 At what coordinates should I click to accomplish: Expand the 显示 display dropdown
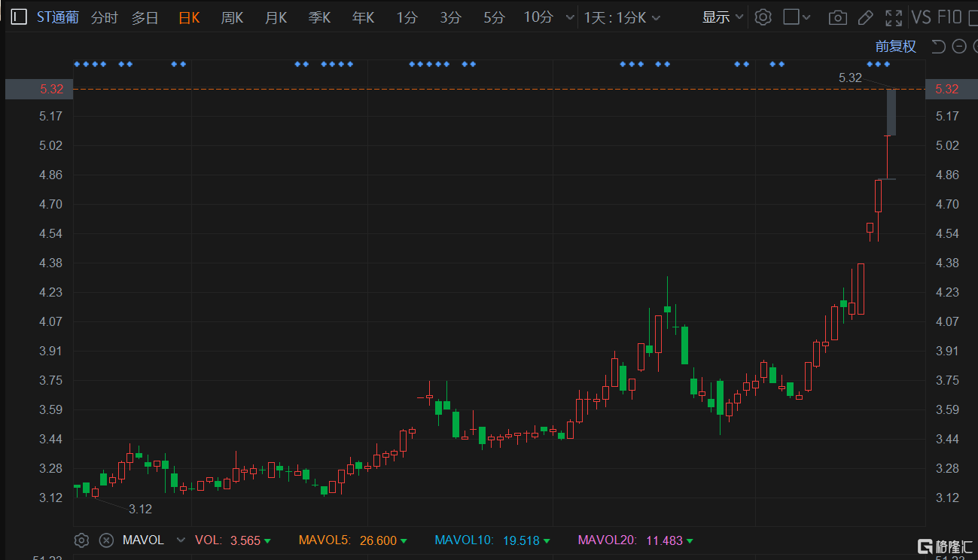coord(723,17)
